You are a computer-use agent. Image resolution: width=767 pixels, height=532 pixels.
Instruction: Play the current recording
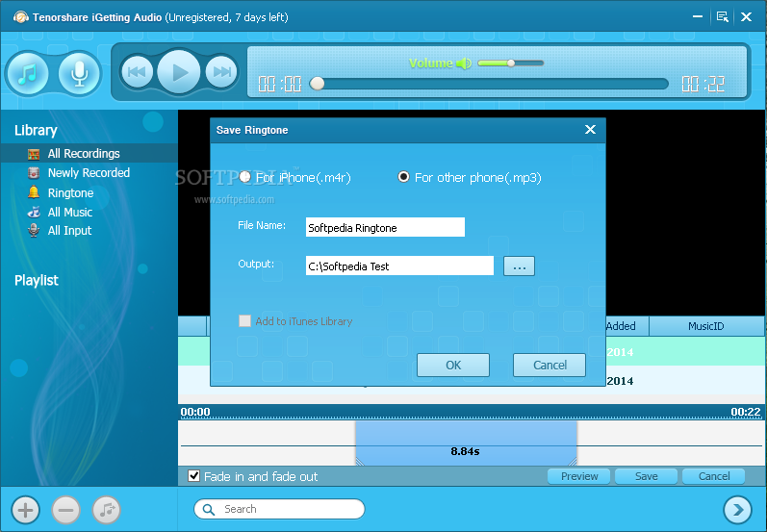[x=179, y=72]
